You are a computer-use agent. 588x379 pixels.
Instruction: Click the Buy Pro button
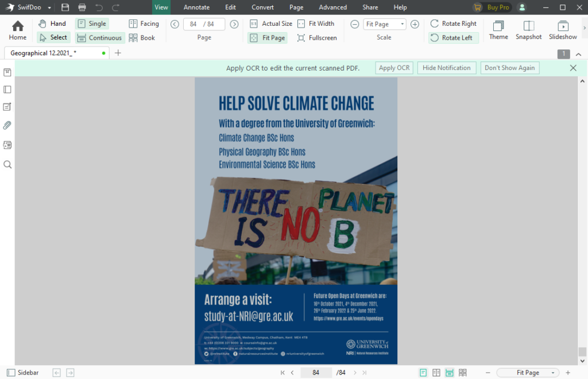click(x=492, y=7)
